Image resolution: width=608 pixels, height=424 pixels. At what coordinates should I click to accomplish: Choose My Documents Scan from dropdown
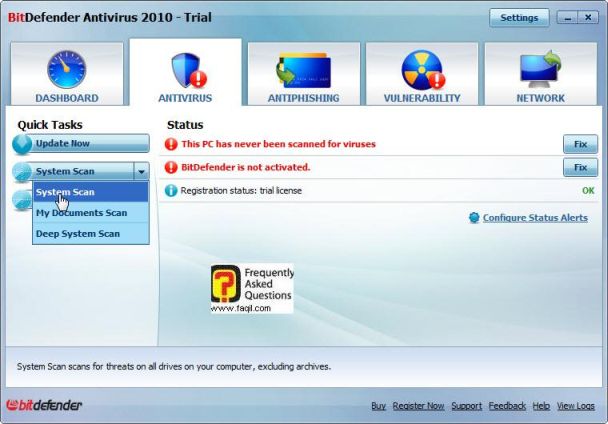pos(91,213)
